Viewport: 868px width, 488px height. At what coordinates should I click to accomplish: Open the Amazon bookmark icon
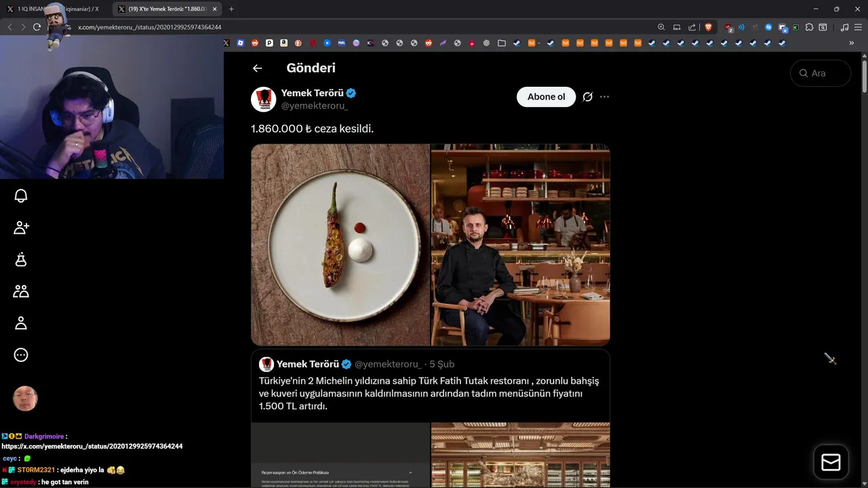[x=283, y=43]
